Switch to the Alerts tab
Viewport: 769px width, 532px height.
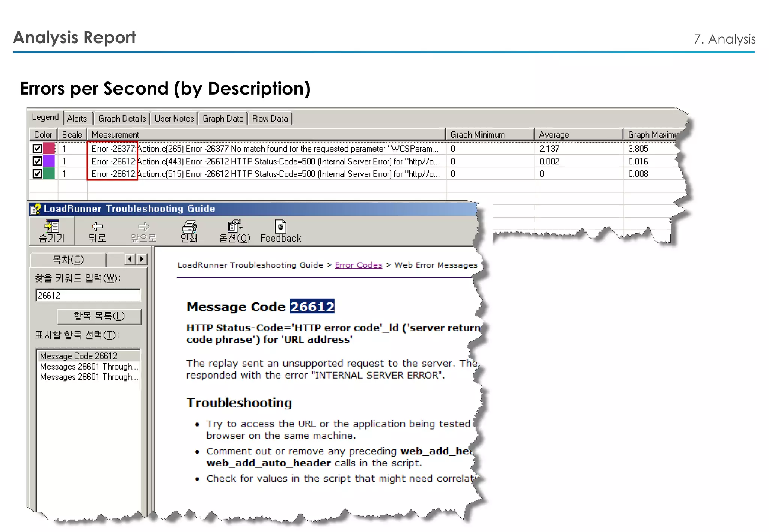click(x=77, y=119)
